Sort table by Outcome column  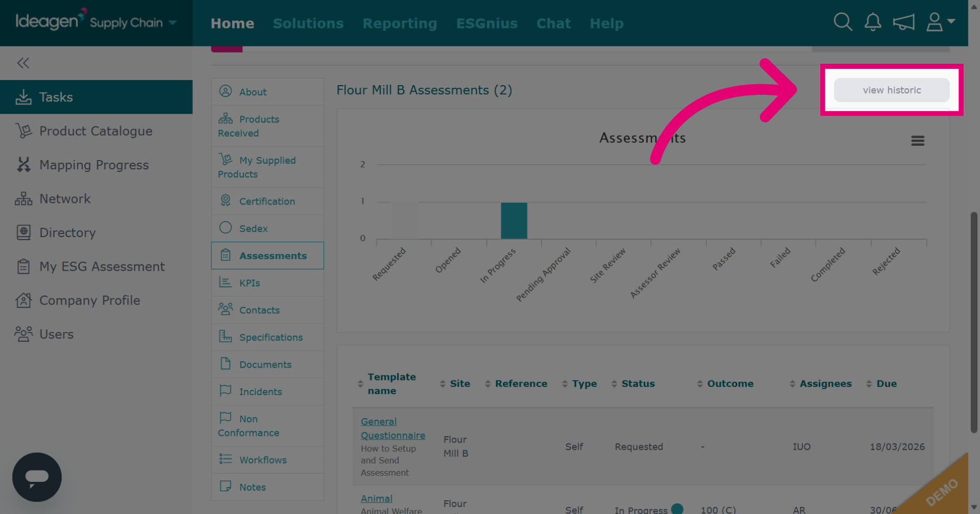[x=725, y=383]
